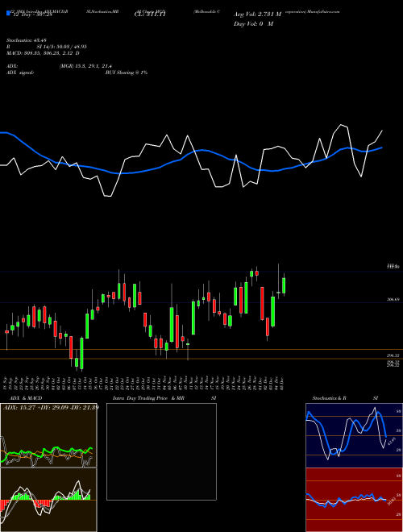This screenshot has width=403, height=532.
Task: Click the '(MGR) 15.3, 29.1, 21.4' ADX values
Action: pos(85,66)
